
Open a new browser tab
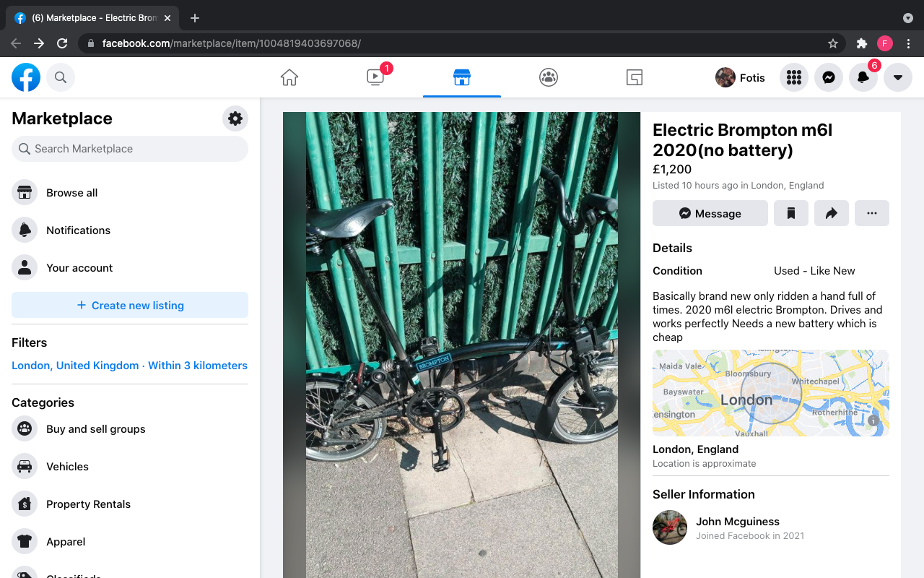click(195, 18)
